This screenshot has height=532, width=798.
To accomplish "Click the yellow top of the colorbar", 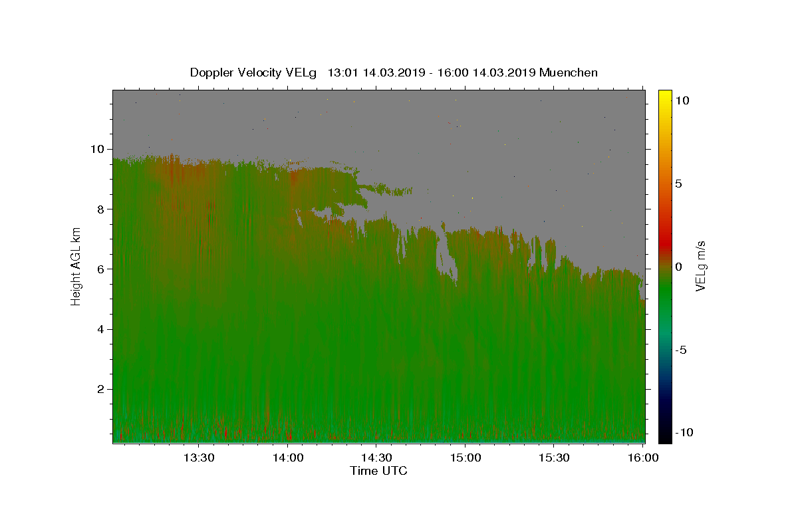I will [x=664, y=94].
